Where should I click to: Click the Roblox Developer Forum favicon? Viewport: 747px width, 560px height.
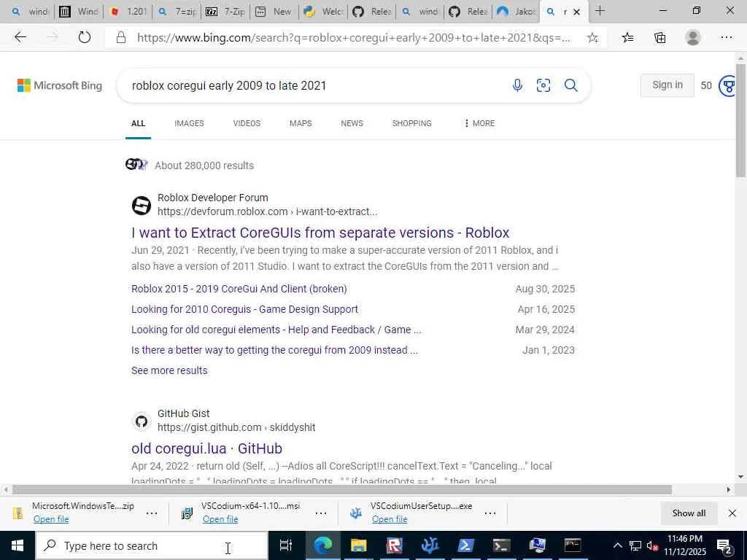(x=141, y=206)
